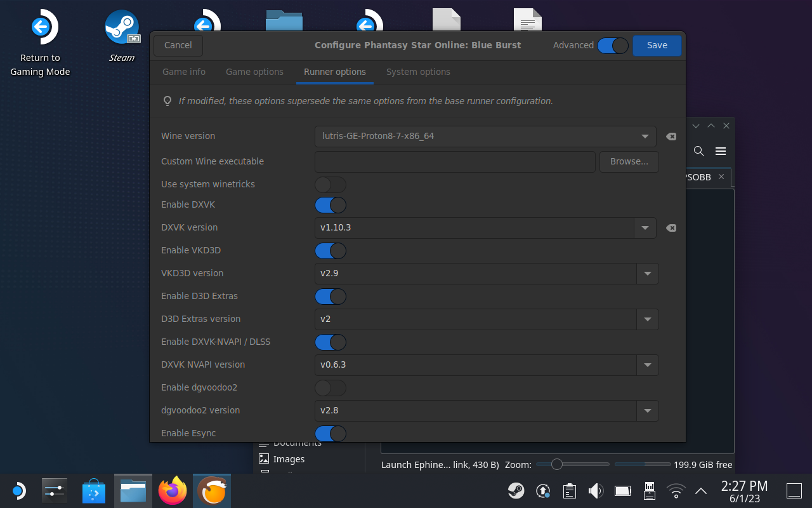
Task: Click the lightbulb hint icon
Action: click(167, 101)
